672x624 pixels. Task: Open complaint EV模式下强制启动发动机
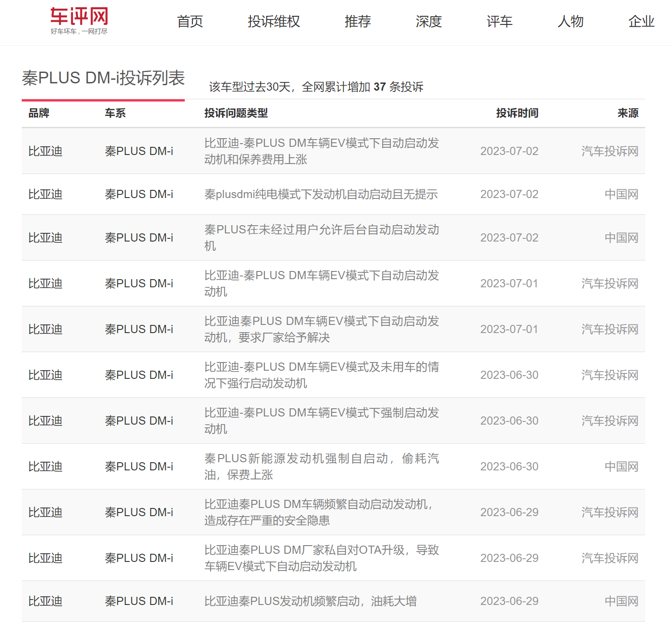[x=322, y=421]
